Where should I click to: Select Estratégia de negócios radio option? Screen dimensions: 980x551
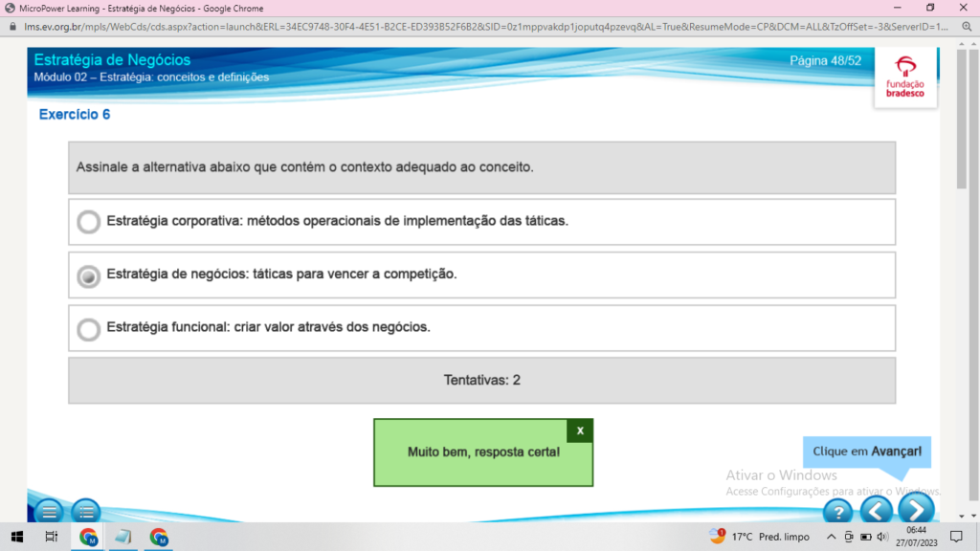coord(88,275)
